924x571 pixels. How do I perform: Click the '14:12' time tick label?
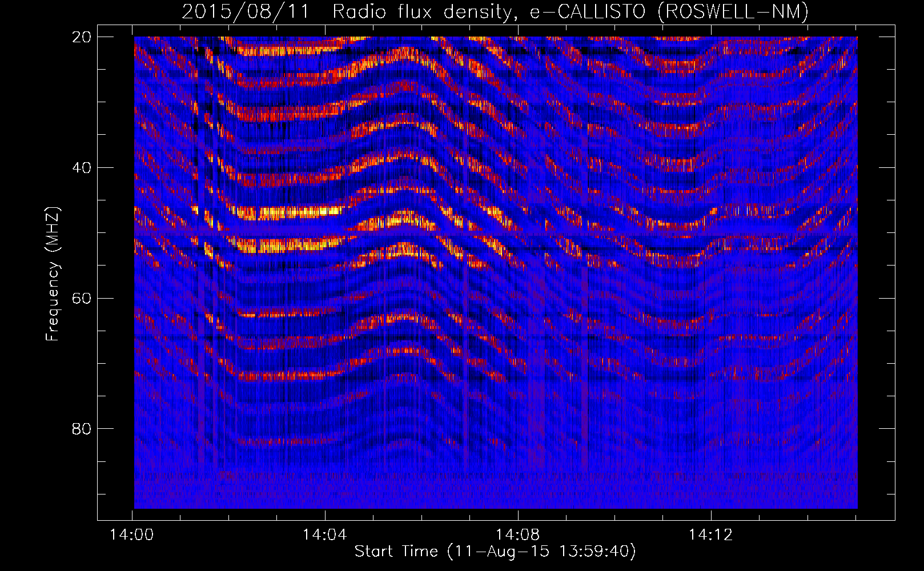click(x=711, y=535)
